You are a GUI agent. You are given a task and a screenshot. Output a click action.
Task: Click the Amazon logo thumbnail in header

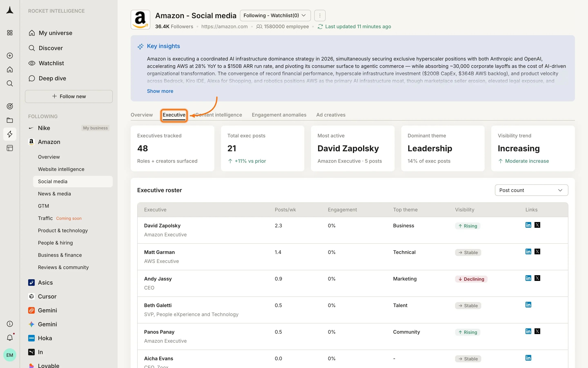coord(140,20)
